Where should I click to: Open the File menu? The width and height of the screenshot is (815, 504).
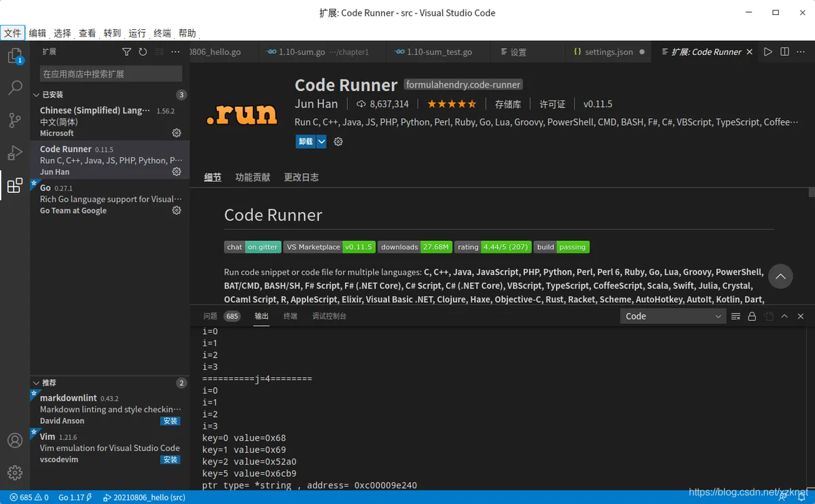[12, 33]
